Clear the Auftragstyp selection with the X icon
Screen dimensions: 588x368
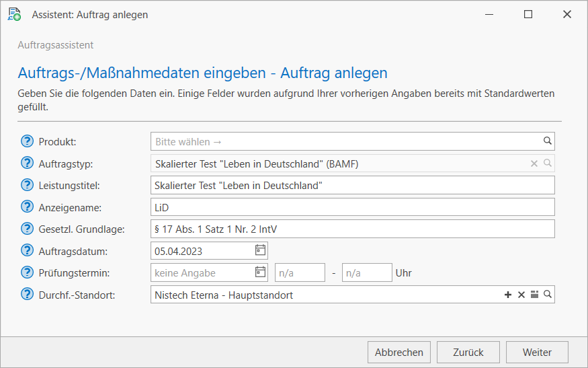[x=534, y=163]
